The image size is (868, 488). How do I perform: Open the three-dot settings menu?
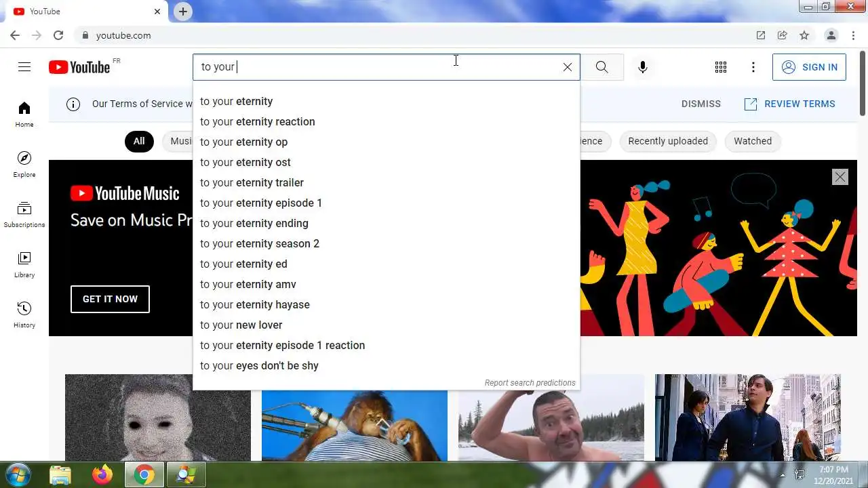pyautogui.click(x=753, y=67)
